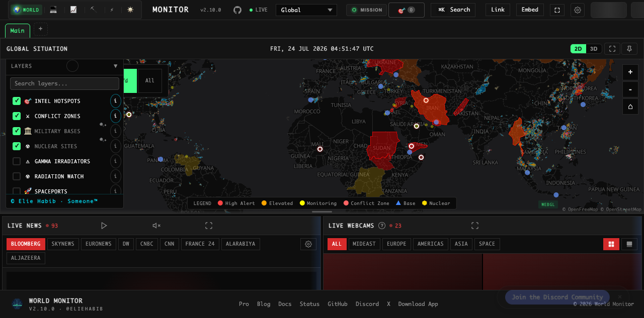The height and width of the screenshot is (318, 644).
Task: Uncheck the Intel Hotspots layer
Action: pyautogui.click(x=17, y=101)
